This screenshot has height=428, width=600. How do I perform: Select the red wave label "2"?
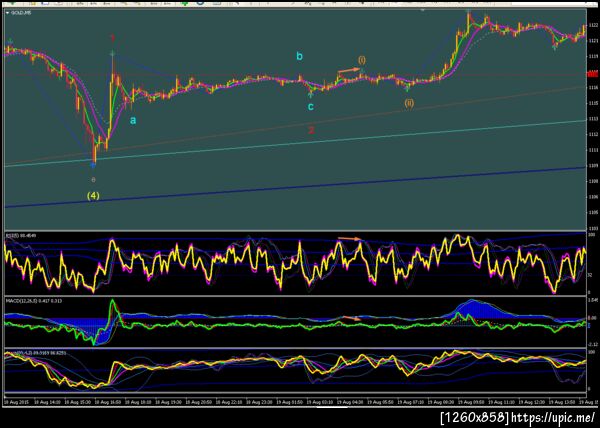point(311,130)
